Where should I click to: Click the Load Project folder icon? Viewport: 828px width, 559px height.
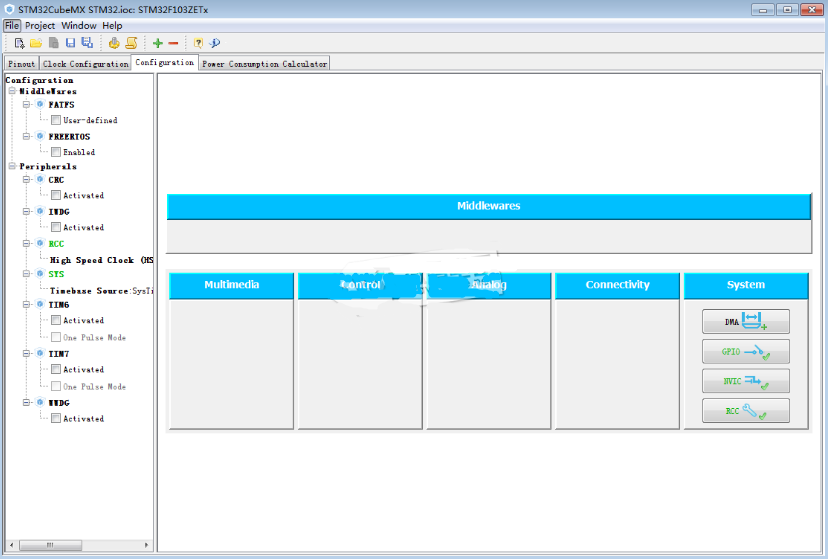click(x=36, y=43)
